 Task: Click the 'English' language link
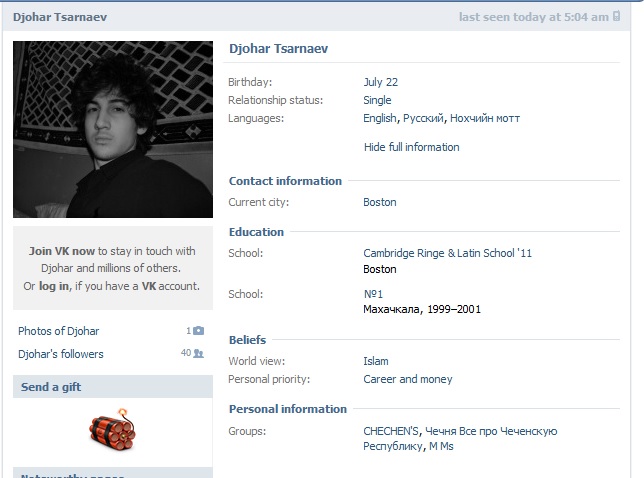[x=380, y=118]
